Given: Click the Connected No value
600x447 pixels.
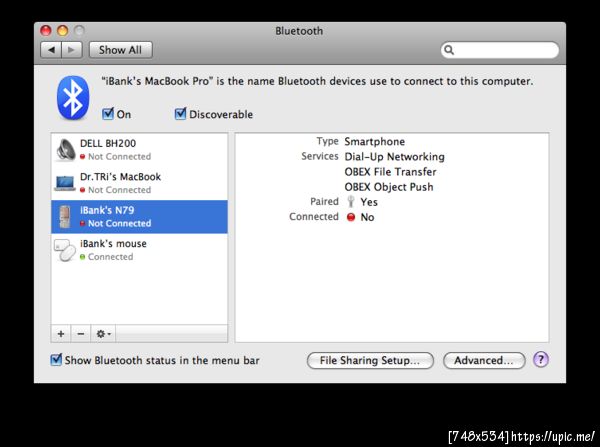Looking at the screenshot, I should pyautogui.click(x=367, y=217).
